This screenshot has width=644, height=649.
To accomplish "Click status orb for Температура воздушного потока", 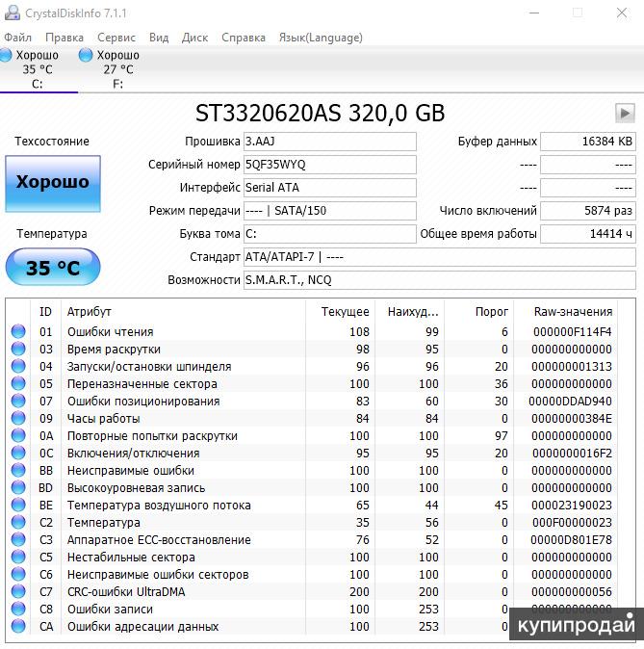I will [18, 505].
